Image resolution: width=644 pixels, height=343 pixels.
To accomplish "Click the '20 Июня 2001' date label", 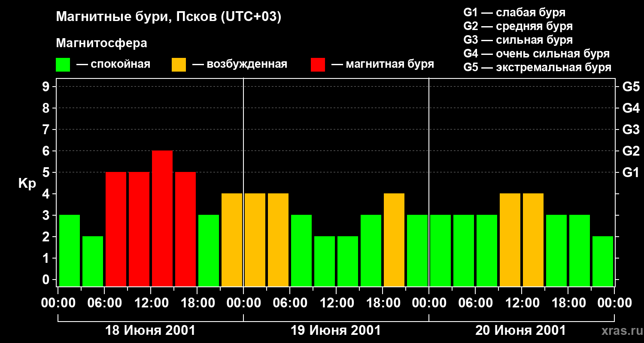I will [520, 331].
